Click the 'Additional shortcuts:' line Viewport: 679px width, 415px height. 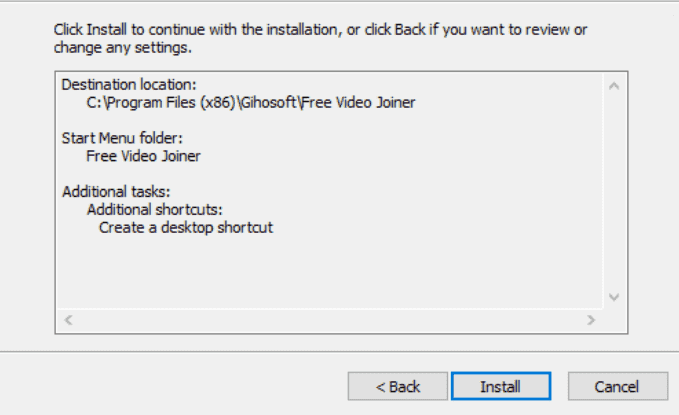[155, 210]
